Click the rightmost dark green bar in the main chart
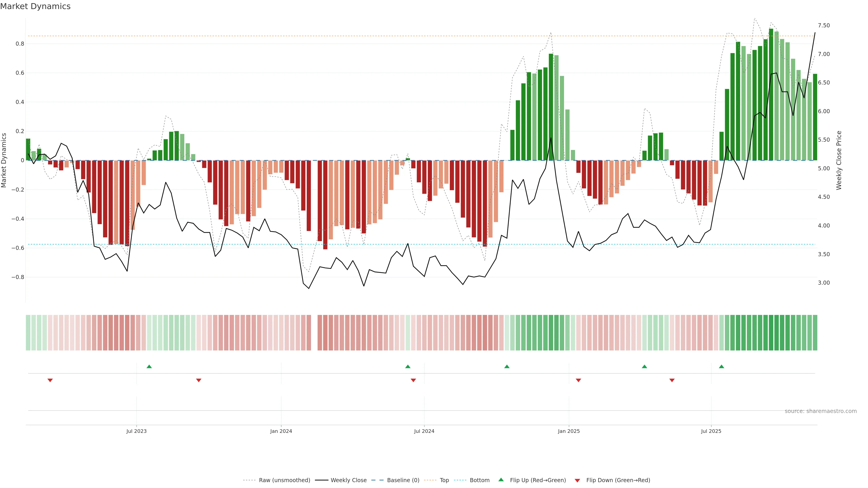Image resolution: width=868 pixels, height=488 pixels. tap(815, 117)
